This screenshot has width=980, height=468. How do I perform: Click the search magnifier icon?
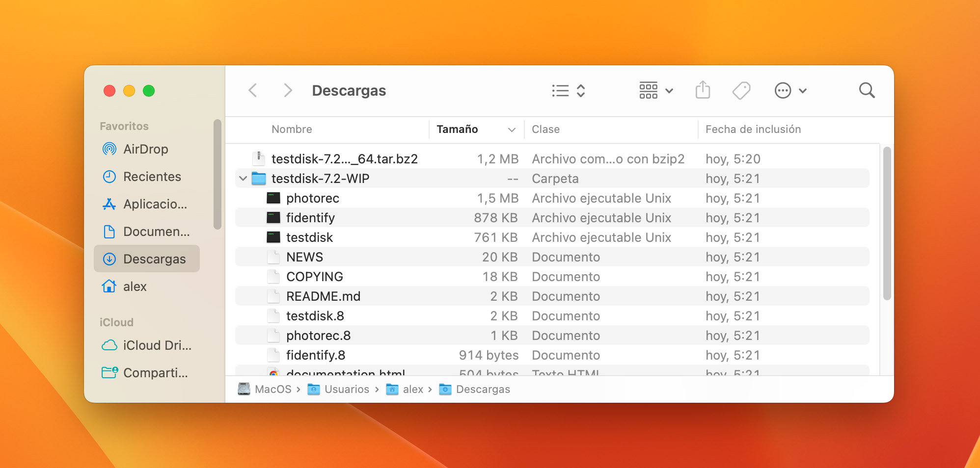867,90
